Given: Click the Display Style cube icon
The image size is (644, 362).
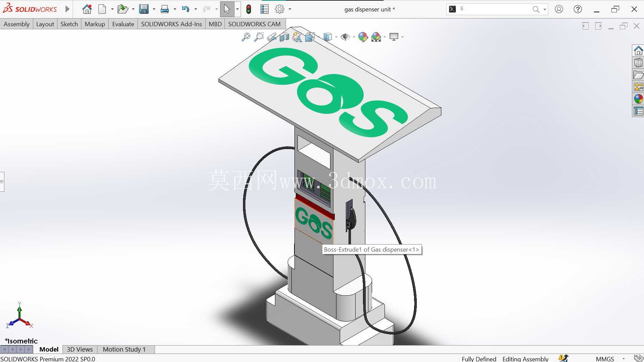Looking at the screenshot, I should click(x=327, y=37).
